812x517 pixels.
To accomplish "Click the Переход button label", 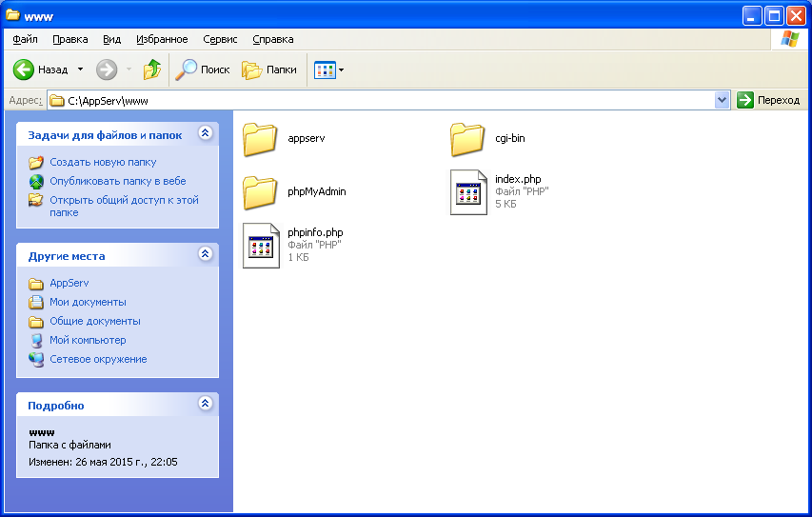I will (779, 101).
